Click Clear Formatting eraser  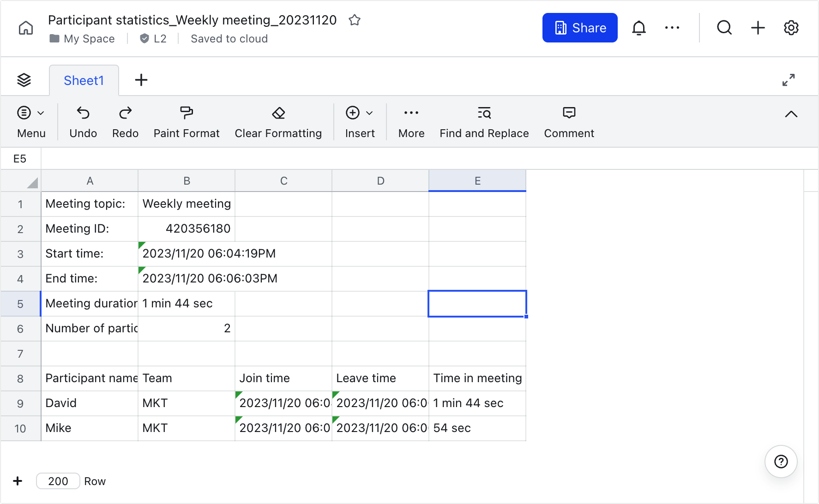click(x=278, y=113)
